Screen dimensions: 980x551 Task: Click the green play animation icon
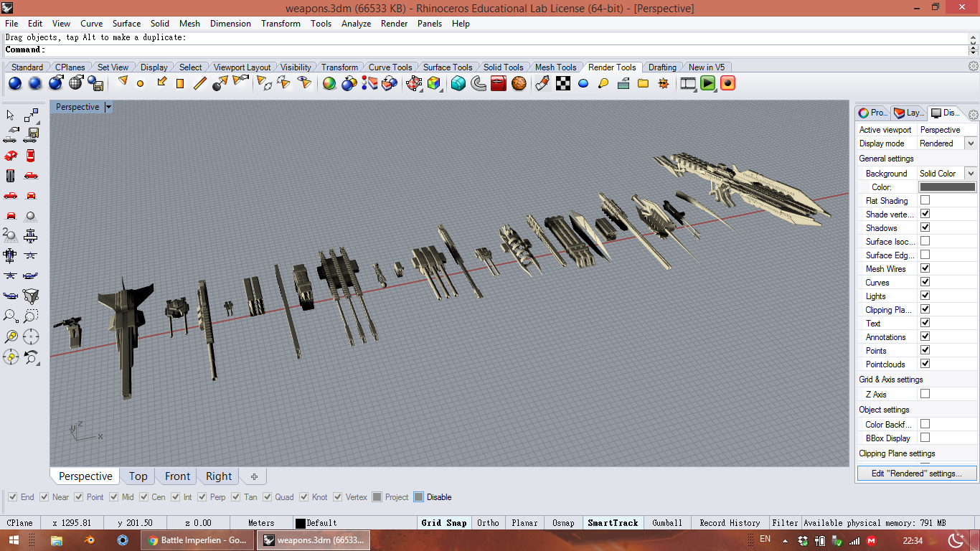[708, 83]
